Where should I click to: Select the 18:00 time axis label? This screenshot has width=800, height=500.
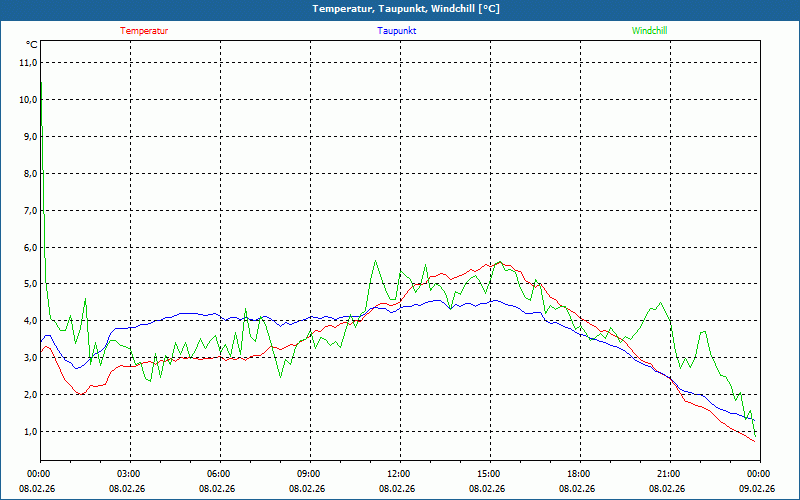coord(578,474)
